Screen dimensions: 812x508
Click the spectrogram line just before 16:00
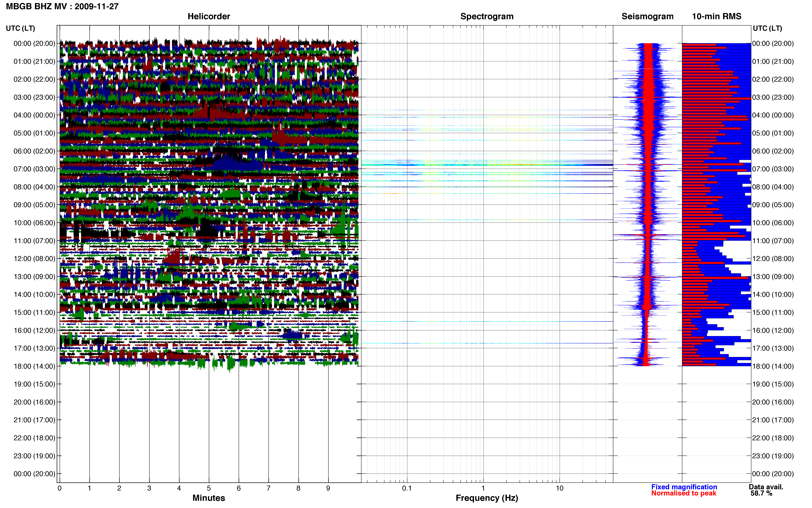tap(487, 321)
